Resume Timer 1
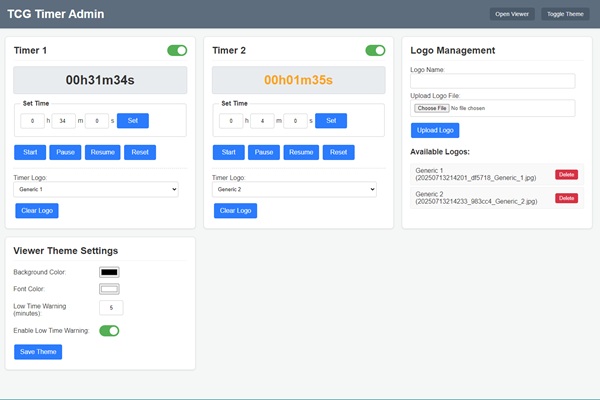The image size is (600, 400). (103, 152)
